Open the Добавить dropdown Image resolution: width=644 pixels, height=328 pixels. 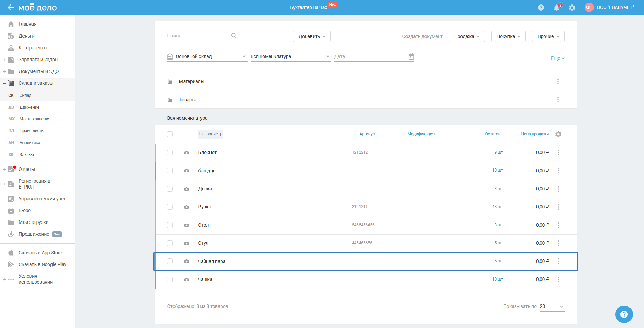click(x=312, y=36)
